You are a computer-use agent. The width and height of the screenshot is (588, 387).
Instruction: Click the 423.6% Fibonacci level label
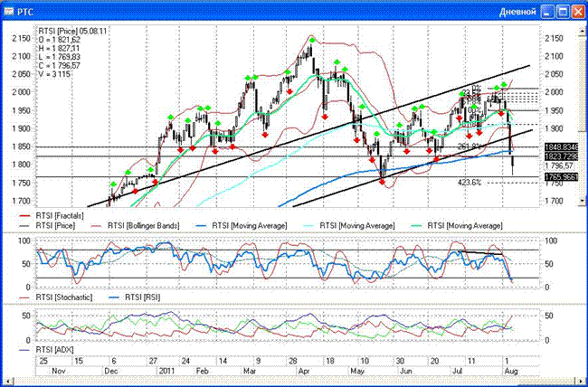pyautogui.click(x=469, y=183)
